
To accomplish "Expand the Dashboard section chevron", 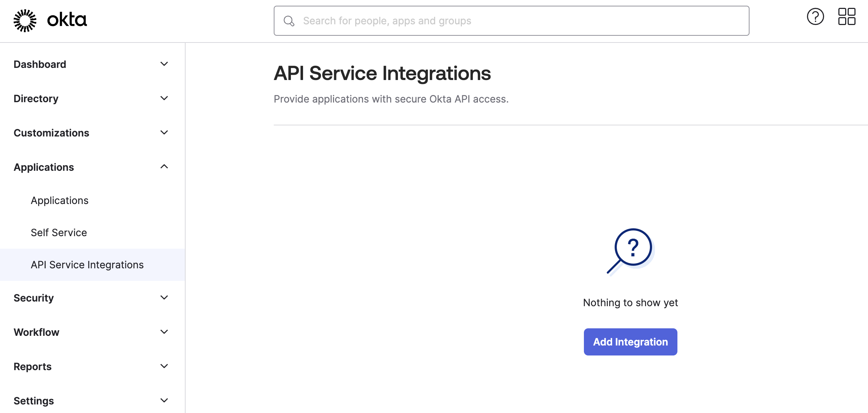I will coord(164,64).
